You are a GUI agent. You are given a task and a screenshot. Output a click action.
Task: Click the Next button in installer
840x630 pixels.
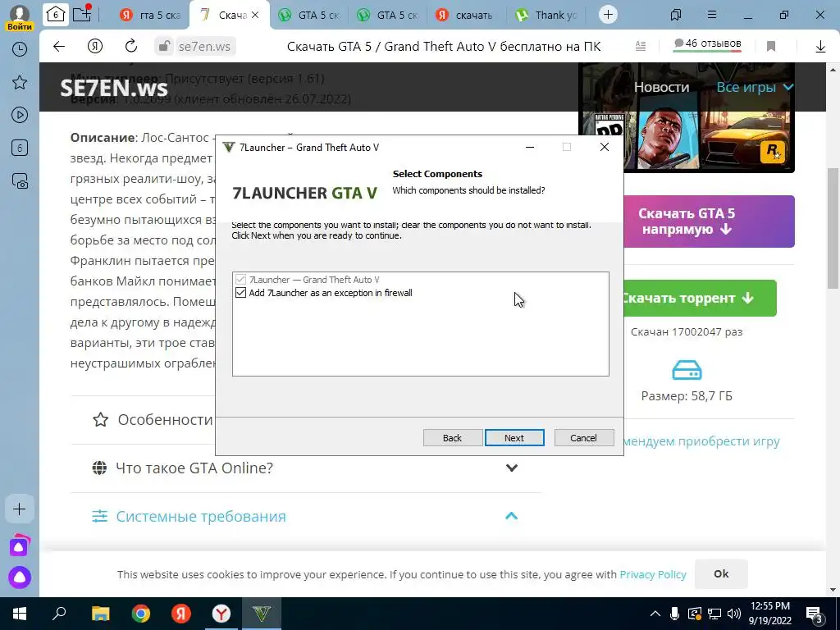(514, 438)
